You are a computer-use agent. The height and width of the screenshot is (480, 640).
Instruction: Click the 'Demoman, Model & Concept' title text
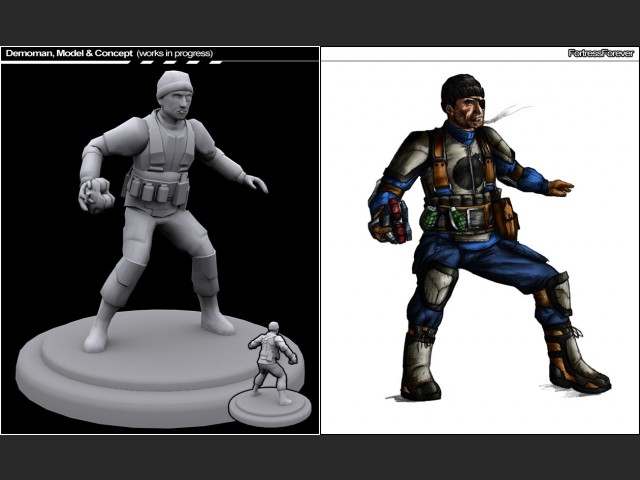click(x=69, y=53)
